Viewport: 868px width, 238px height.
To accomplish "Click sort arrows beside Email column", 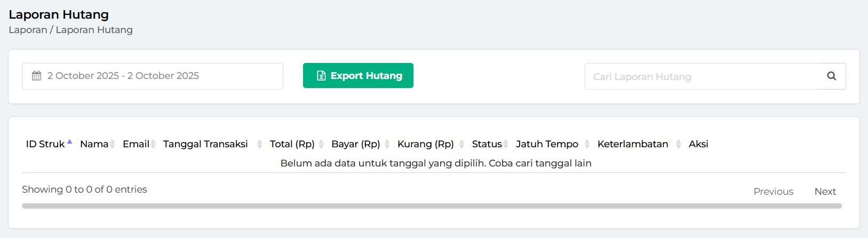I will [153, 144].
